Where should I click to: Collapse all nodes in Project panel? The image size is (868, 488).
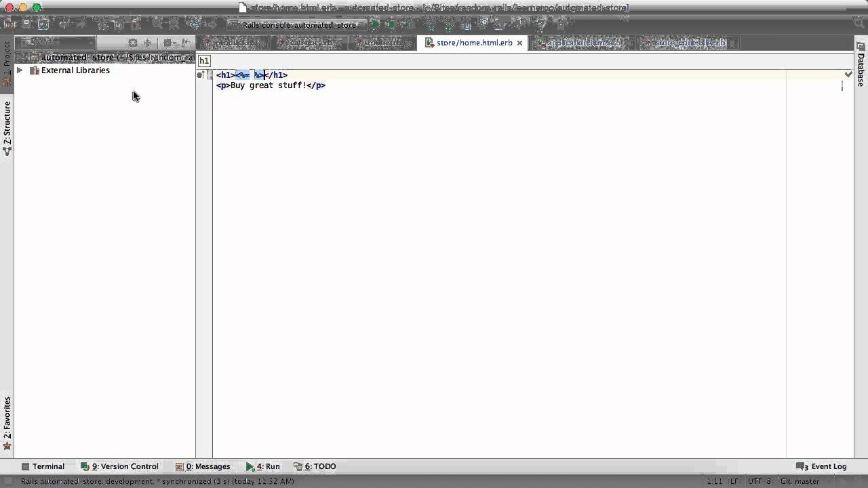[x=147, y=43]
